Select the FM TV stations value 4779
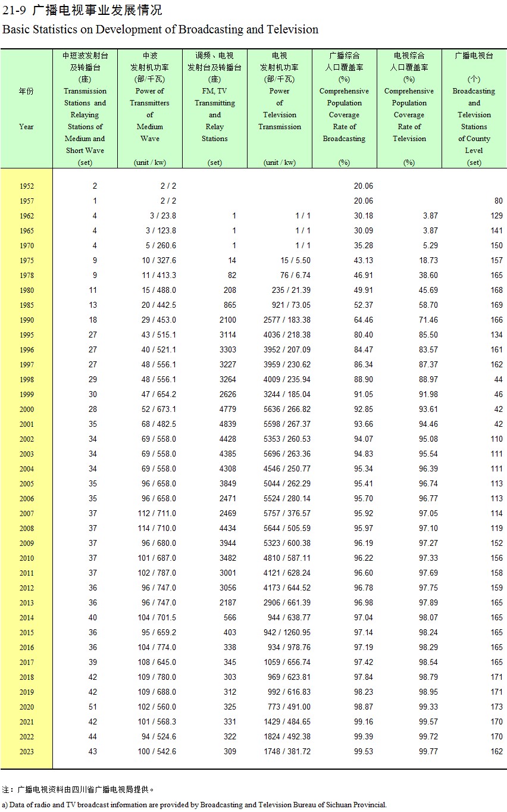 tap(228, 410)
